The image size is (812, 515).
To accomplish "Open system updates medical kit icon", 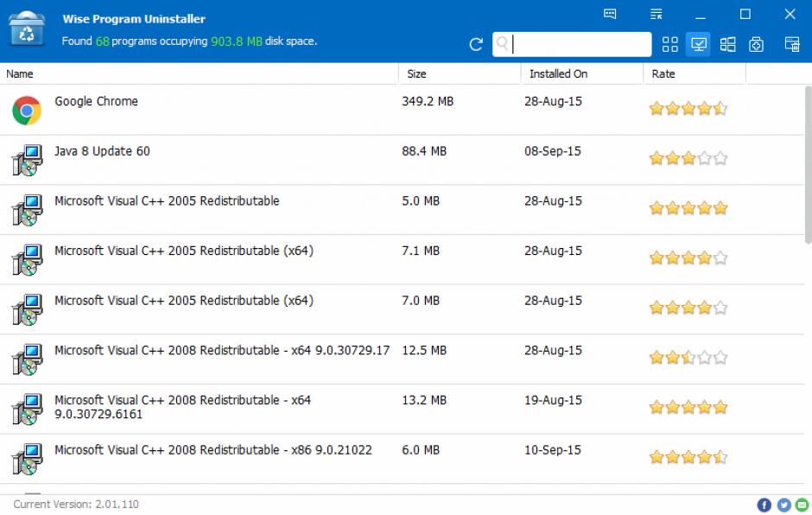I will (756, 45).
